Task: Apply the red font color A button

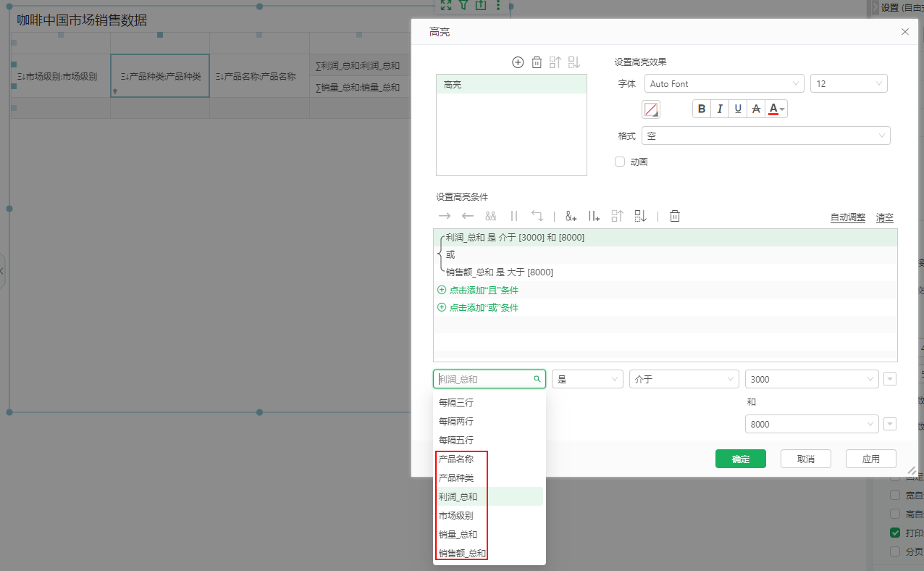Action: coord(773,109)
